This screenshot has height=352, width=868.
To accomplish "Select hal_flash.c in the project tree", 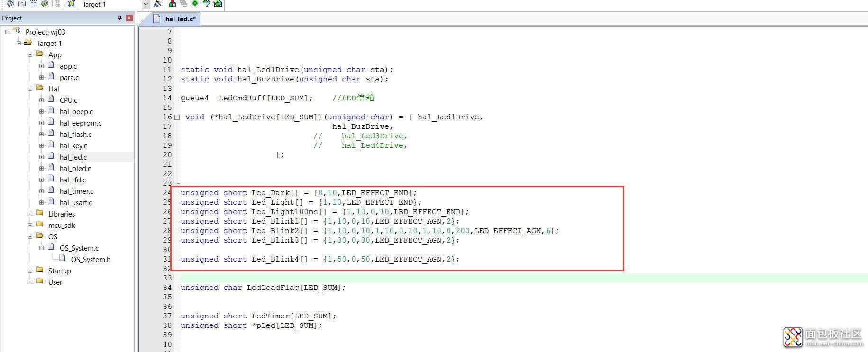I will (x=75, y=135).
